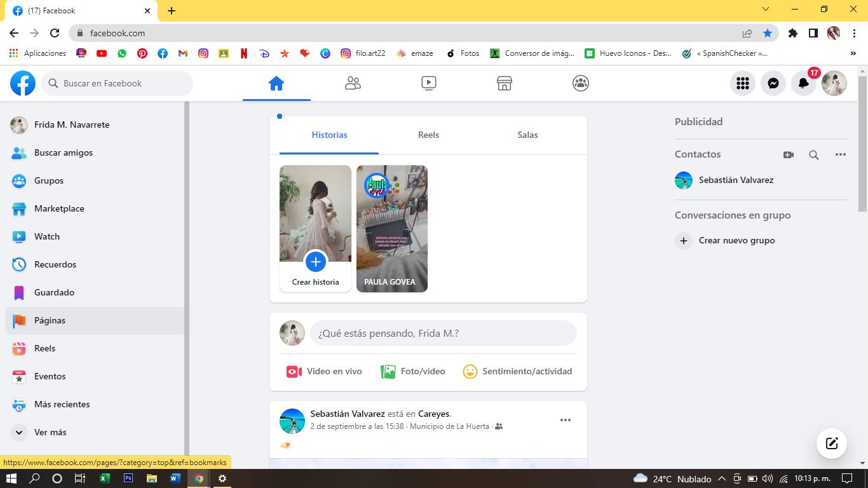Open the filo.art22 bookmark
Screen dimensions: 868x488
coord(363,53)
